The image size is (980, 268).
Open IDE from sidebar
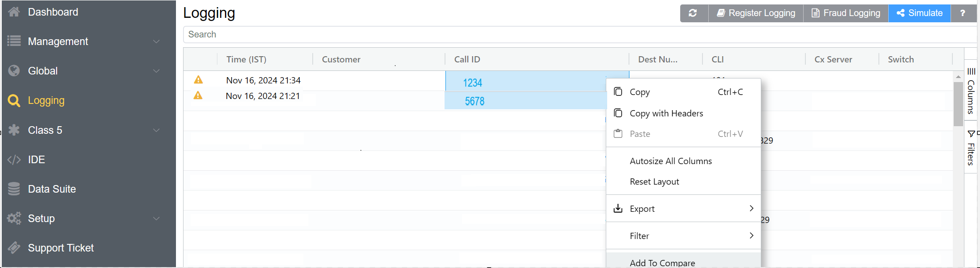pyautogui.click(x=36, y=160)
